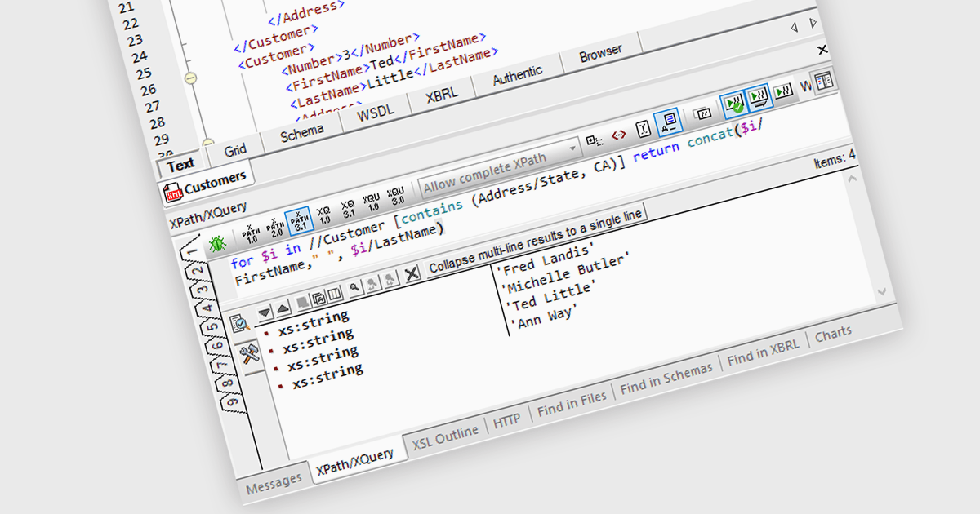The width and height of the screenshot is (980, 514).
Task: Switch to the Text view tab
Action: pos(181,165)
